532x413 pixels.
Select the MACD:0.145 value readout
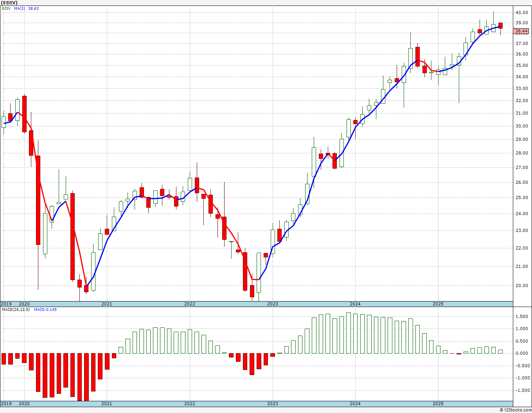(x=45, y=309)
